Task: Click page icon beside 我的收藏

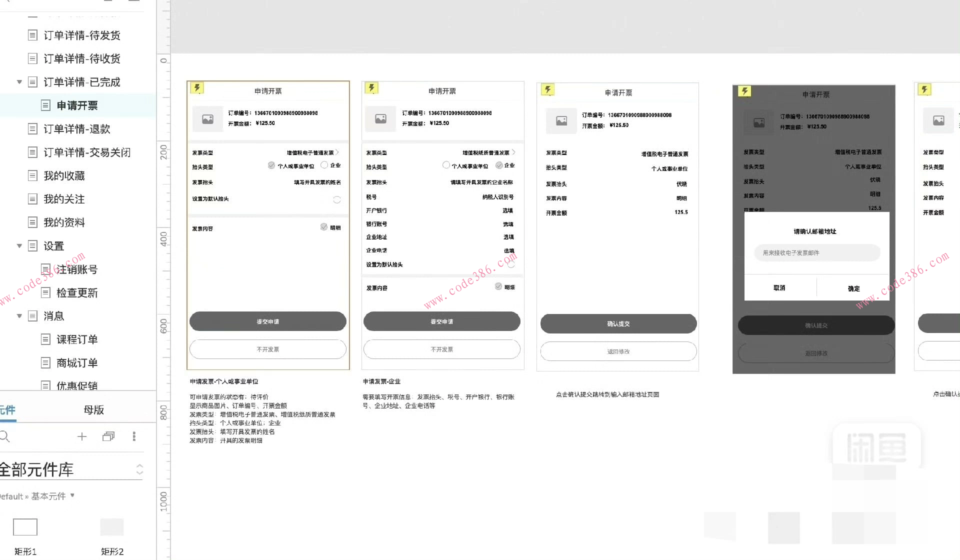Action: (32, 175)
